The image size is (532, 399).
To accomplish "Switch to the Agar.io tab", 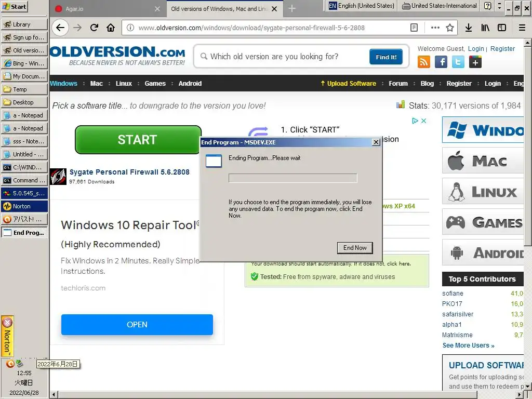I will [108, 9].
